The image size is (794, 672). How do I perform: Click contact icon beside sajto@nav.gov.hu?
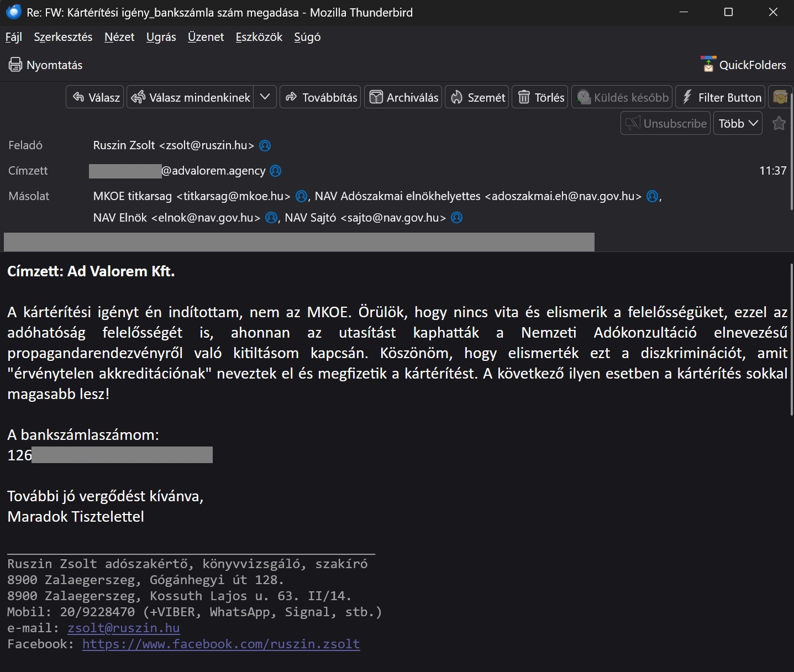(456, 218)
